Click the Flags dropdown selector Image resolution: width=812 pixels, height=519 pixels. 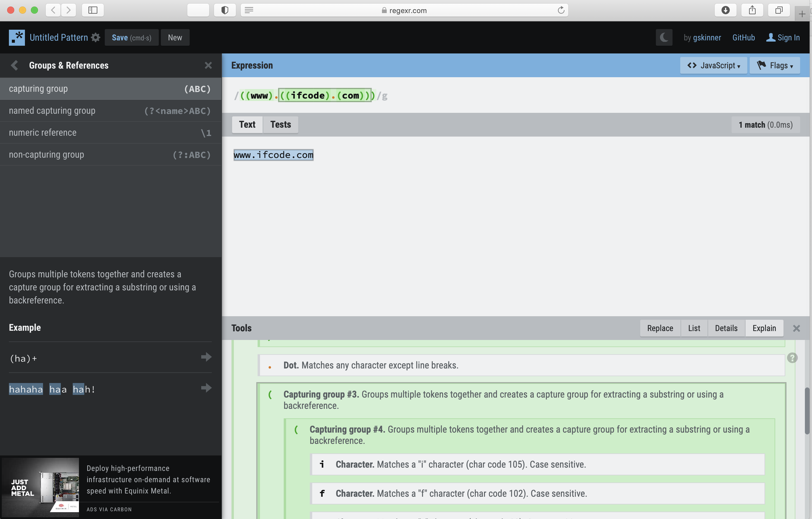click(775, 65)
